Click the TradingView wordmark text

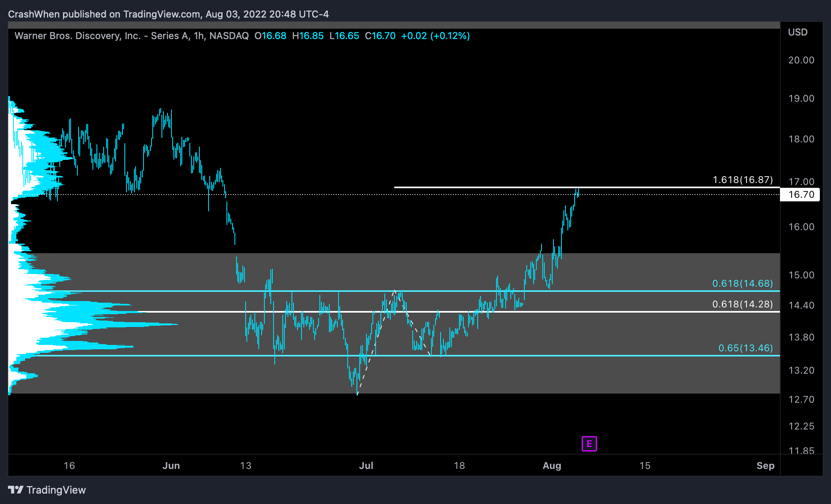pyautogui.click(x=56, y=490)
